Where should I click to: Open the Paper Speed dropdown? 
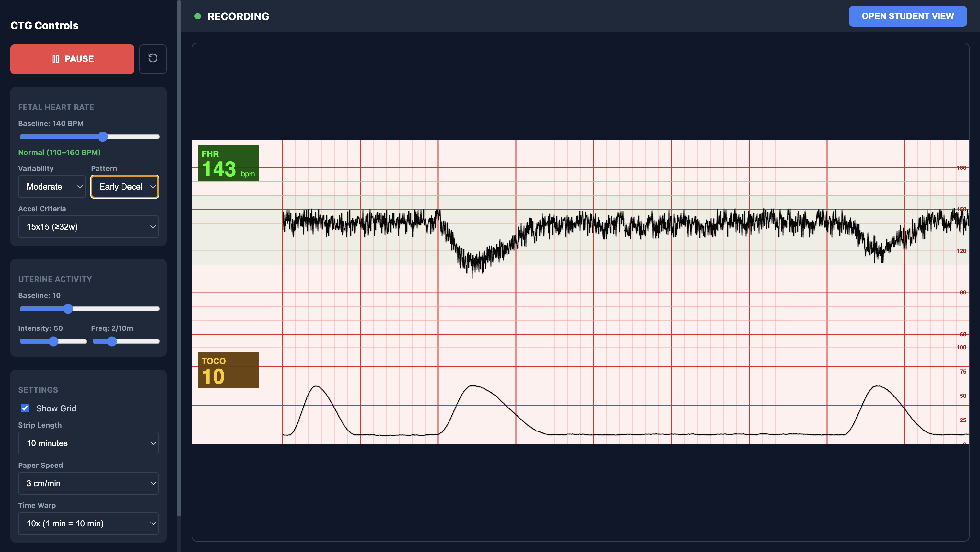click(x=88, y=484)
